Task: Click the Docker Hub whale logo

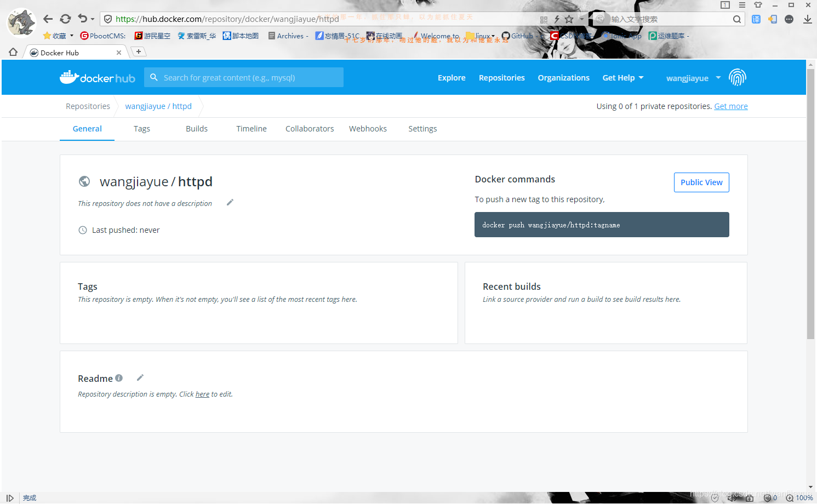Action: click(97, 77)
